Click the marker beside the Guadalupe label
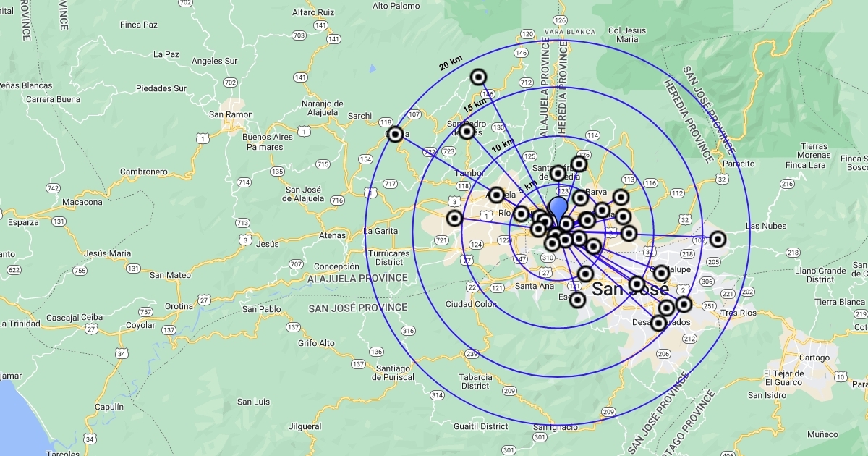The image size is (868, 456). click(x=661, y=273)
